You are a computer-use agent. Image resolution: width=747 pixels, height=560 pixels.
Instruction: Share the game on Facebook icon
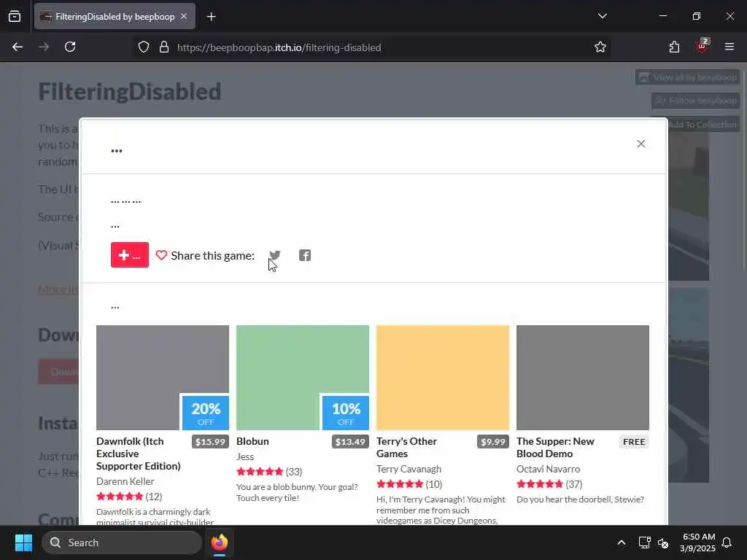coord(305,255)
